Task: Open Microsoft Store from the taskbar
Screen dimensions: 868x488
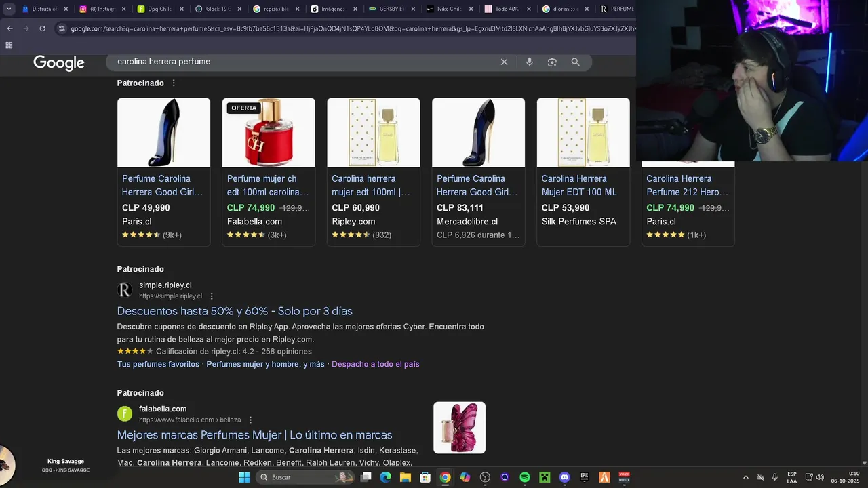Action: 425,477
